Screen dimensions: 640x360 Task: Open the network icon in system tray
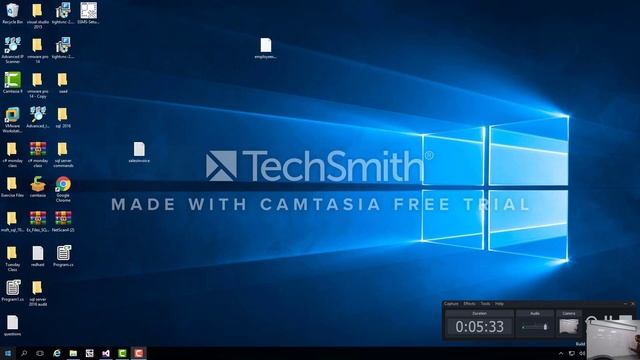(571, 353)
